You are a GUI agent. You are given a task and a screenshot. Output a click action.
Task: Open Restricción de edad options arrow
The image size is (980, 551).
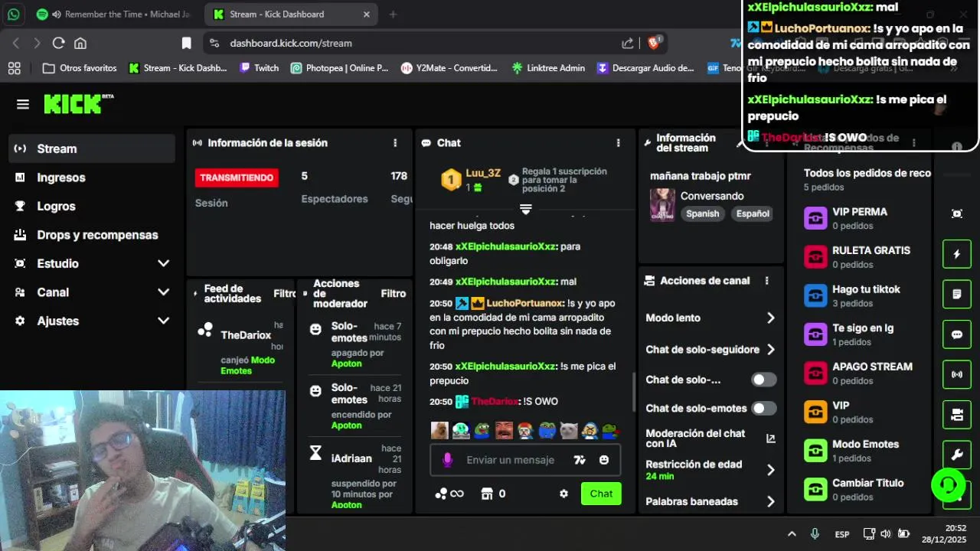[770, 470]
